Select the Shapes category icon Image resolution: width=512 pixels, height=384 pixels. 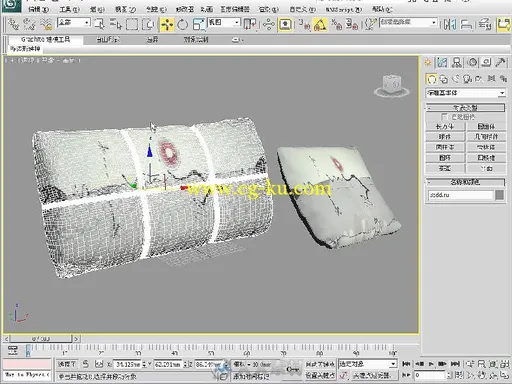444,79
